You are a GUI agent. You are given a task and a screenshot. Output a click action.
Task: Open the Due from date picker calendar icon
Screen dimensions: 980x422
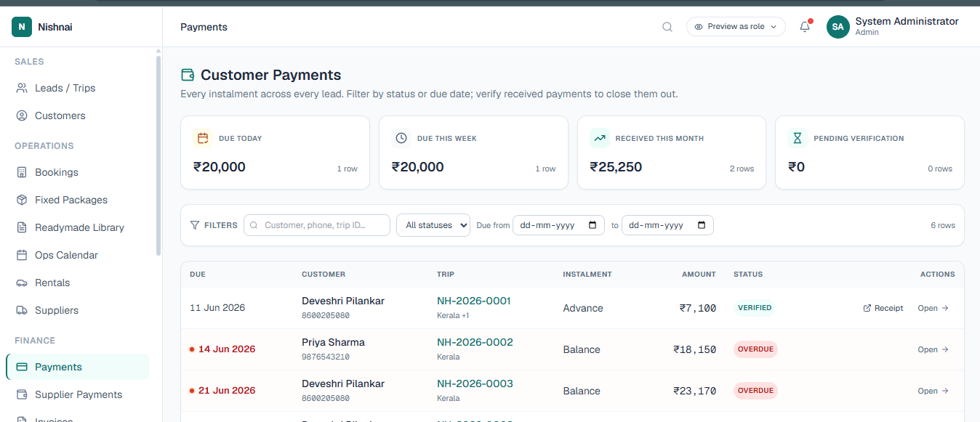(593, 225)
